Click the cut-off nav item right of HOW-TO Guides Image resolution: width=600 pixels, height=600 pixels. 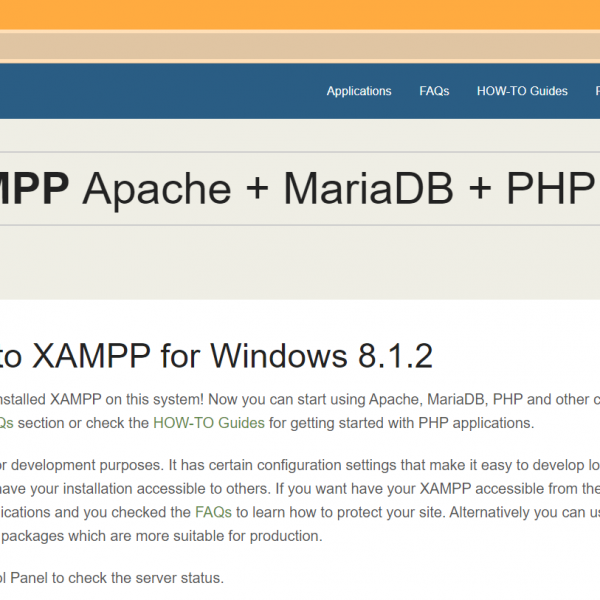(596, 91)
